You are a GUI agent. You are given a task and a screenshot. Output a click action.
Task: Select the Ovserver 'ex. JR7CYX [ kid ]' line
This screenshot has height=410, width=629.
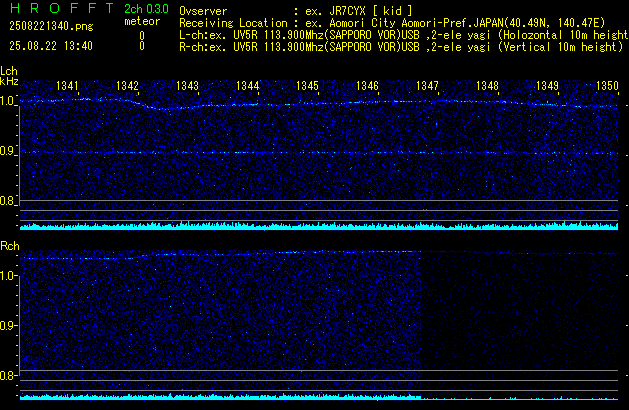tap(296, 11)
